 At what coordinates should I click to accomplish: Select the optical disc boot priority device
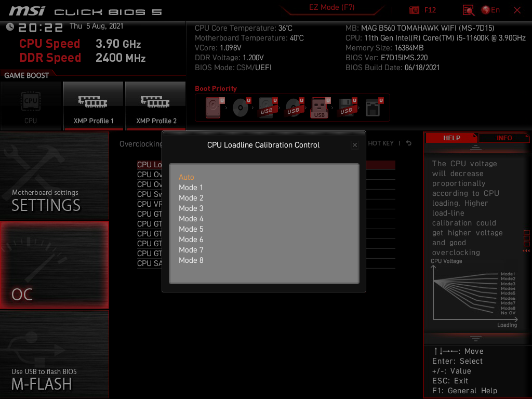pyautogui.click(x=241, y=108)
